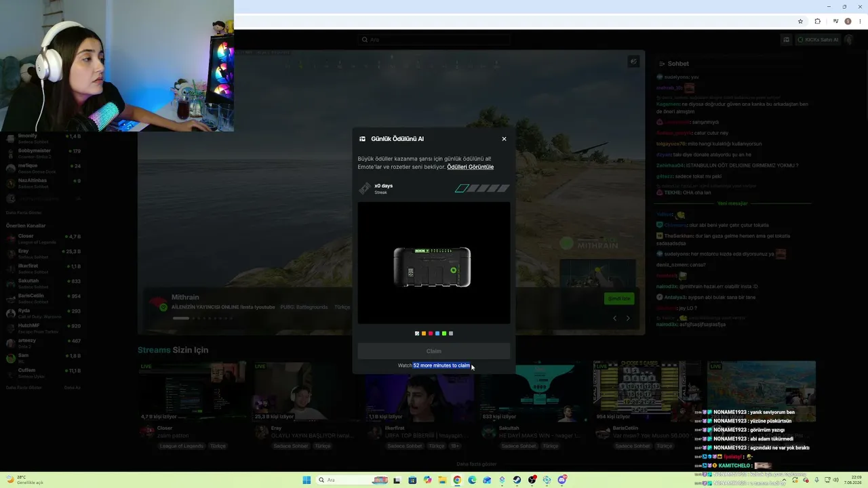Click the Şimdi İzle button
Image resolution: width=868 pixels, height=488 pixels.
tap(618, 298)
